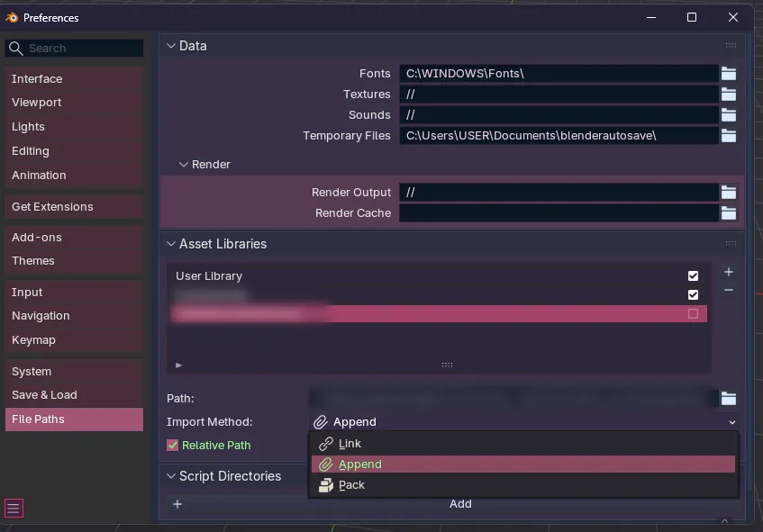763x532 pixels.
Task: Switch to Interface preferences
Action: [x=74, y=79]
